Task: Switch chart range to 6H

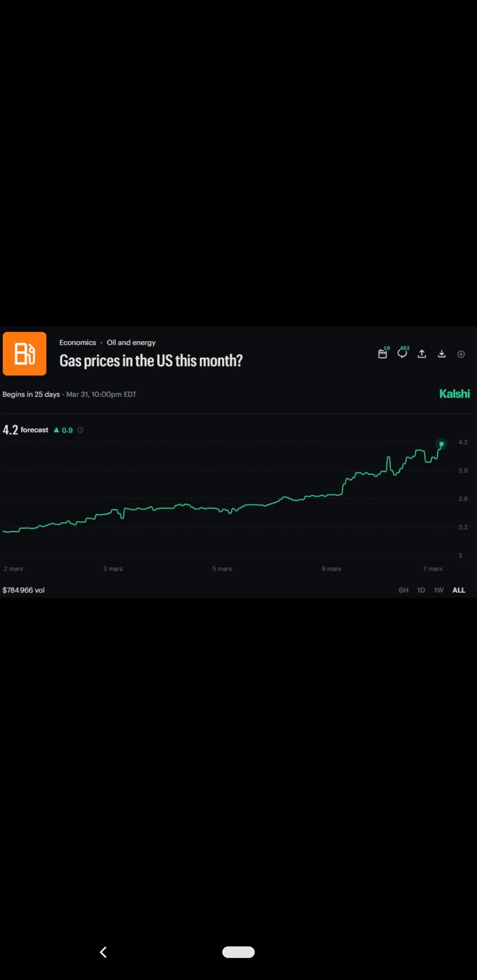Action: pyautogui.click(x=403, y=590)
